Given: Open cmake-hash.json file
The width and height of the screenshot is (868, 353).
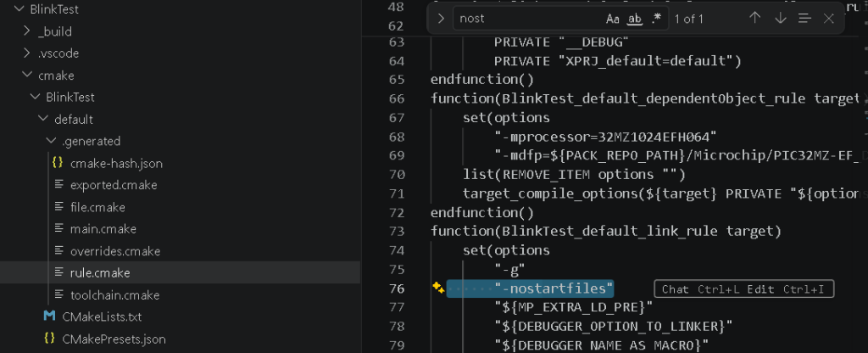Looking at the screenshot, I should click(x=116, y=164).
